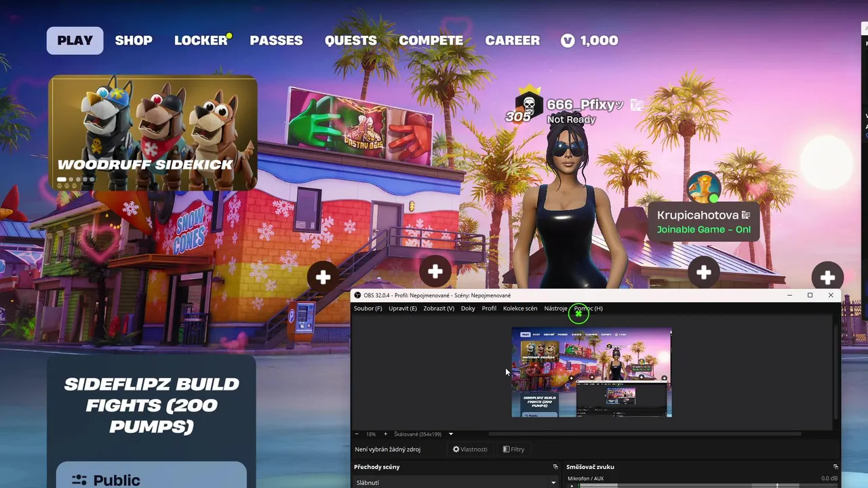Open the Nástroje menu in OBS
868x488 pixels.
555,308
